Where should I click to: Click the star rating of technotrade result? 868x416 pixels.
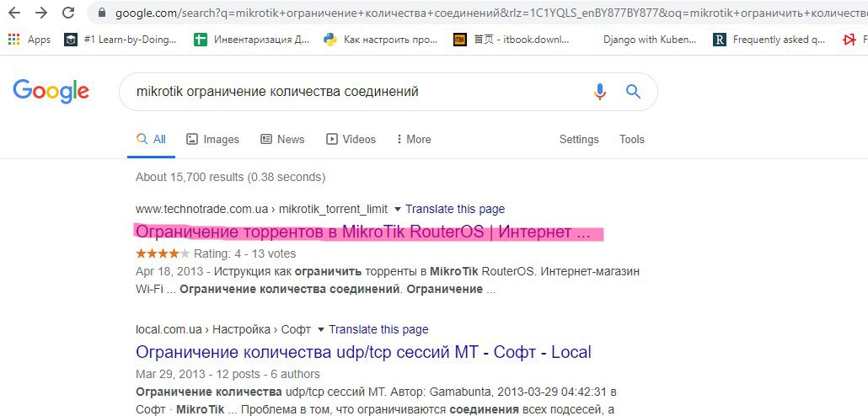[163, 254]
